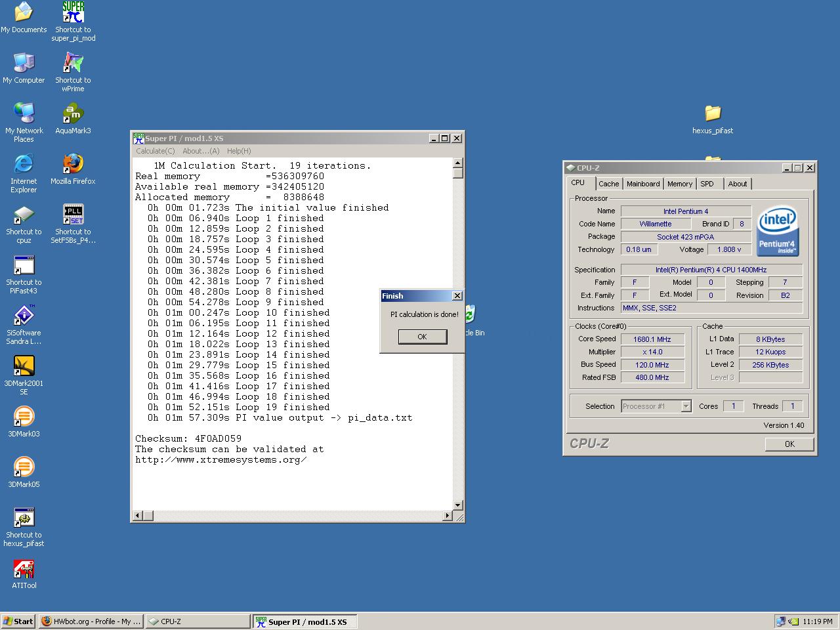Click Super PI horizontal scrollbar left arrow
The width and height of the screenshot is (840, 630).
coord(138,516)
